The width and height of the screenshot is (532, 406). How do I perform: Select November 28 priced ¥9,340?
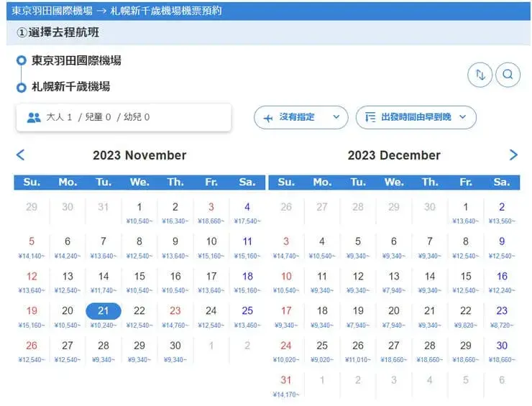(104, 351)
